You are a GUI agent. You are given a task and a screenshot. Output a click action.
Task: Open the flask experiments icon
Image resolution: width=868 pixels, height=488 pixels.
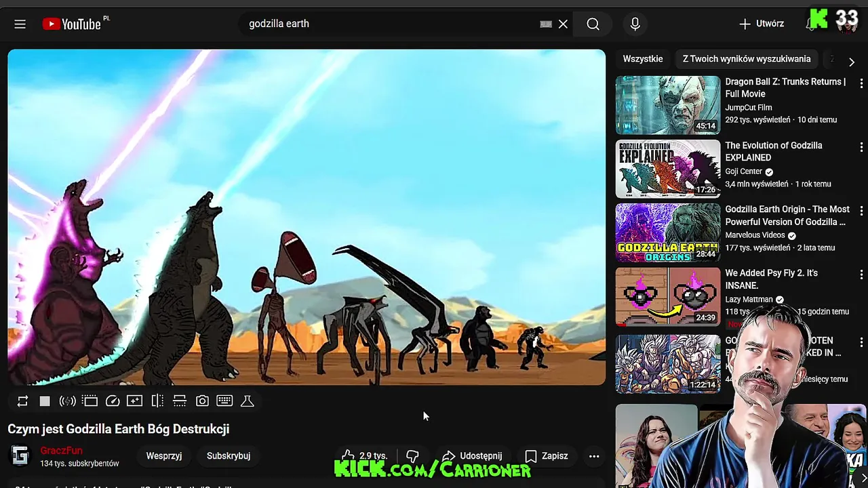[248, 401]
